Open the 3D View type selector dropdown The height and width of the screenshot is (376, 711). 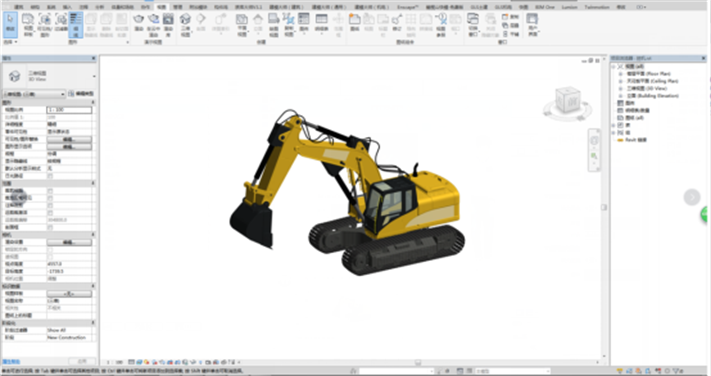pyautogui.click(x=48, y=76)
